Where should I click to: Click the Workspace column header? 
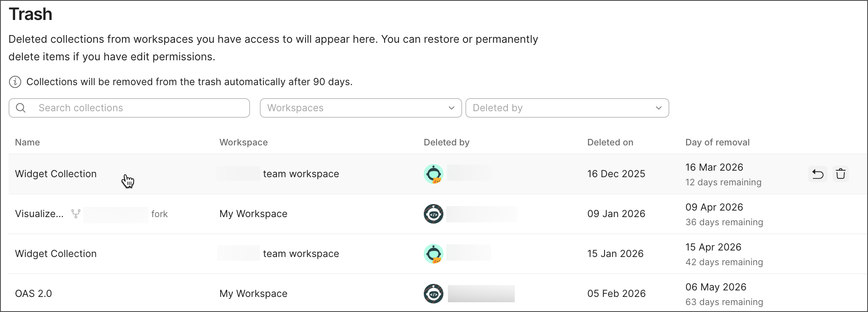[244, 143]
